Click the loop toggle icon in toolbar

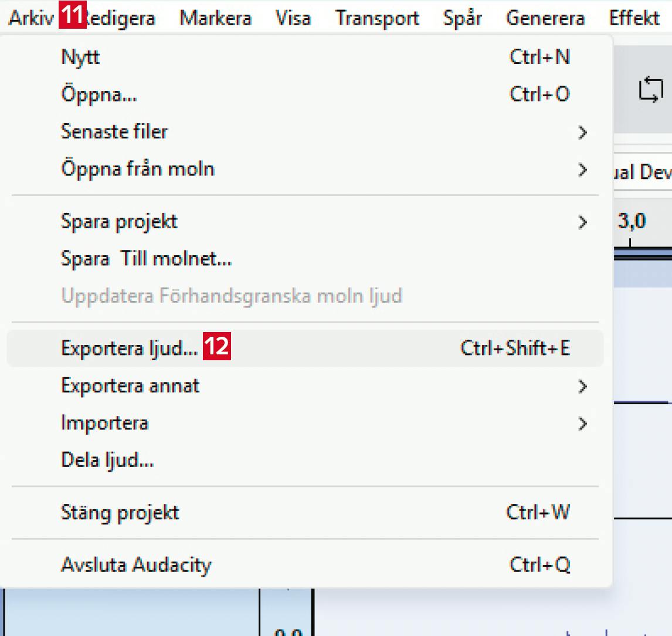[650, 92]
